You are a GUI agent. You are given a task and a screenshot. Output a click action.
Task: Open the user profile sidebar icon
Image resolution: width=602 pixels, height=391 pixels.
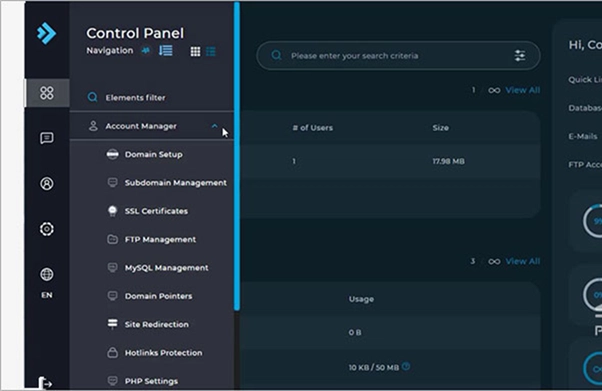pos(47,184)
